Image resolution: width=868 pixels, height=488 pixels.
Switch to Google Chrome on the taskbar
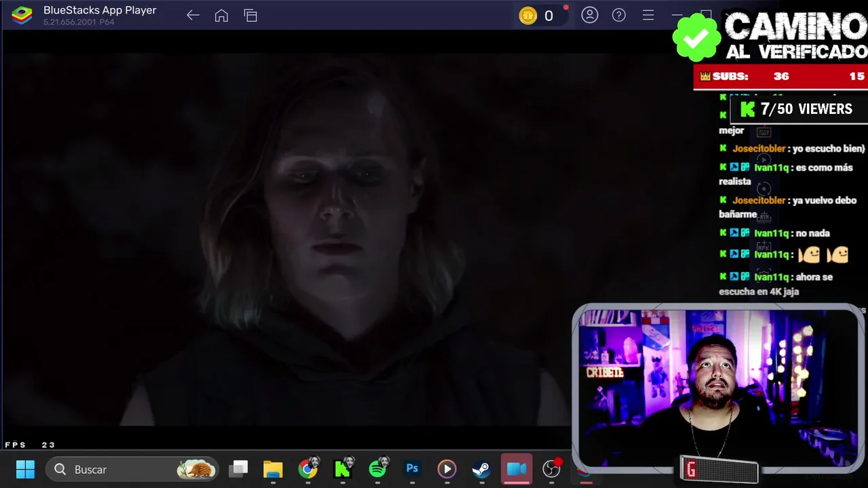[x=308, y=469]
